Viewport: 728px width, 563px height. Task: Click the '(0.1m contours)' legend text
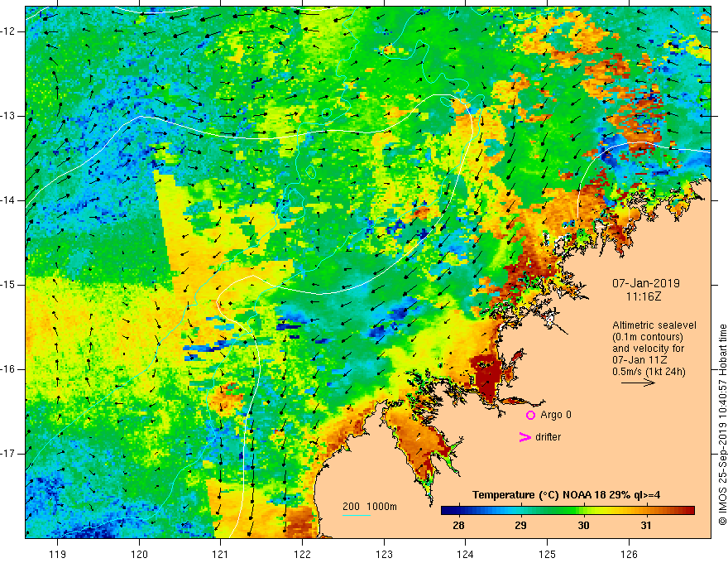[x=648, y=337]
